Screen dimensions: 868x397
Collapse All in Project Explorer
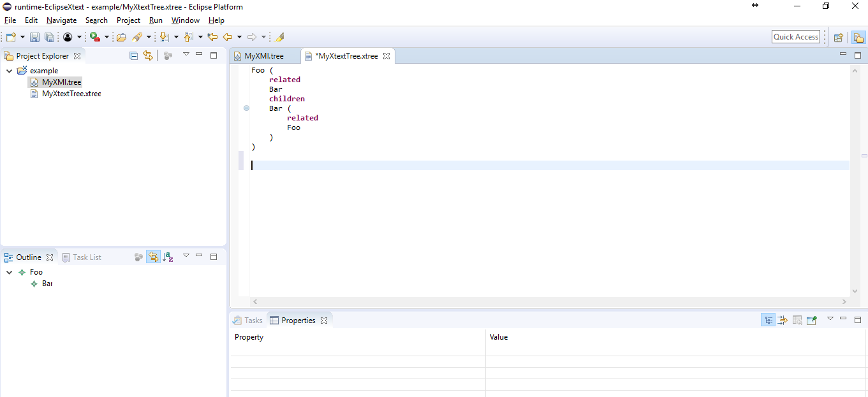pos(133,55)
